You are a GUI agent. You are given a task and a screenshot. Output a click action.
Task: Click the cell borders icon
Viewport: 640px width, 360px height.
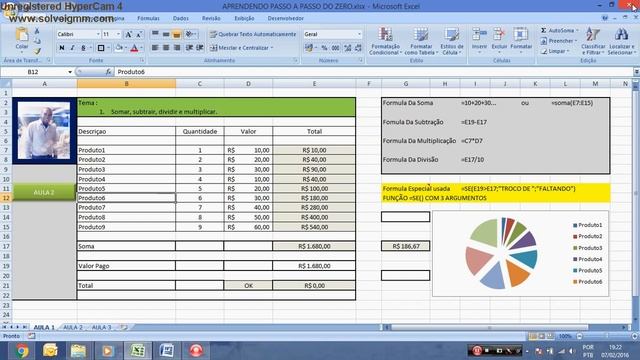(101, 48)
